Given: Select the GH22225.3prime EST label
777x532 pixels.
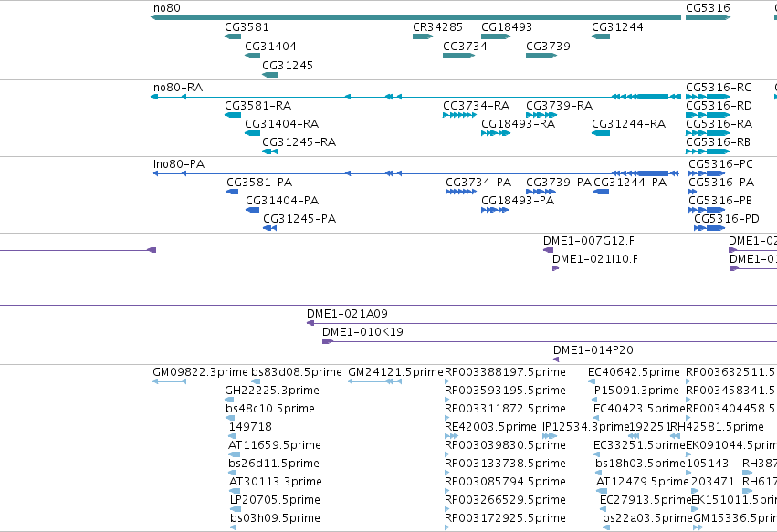Looking at the screenshot, I should [x=272, y=391].
